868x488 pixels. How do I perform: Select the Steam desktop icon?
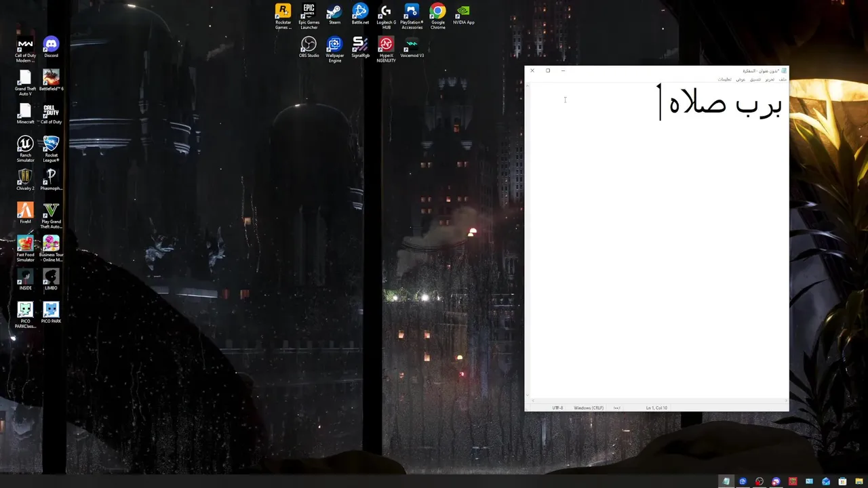(x=334, y=14)
